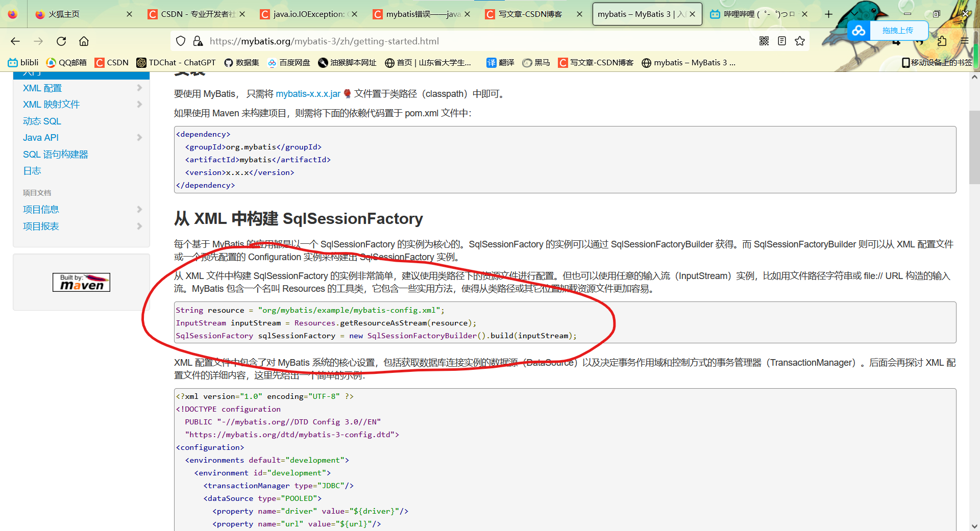This screenshot has height=531, width=980.
Task: Open 日志 sidebar link
Action: 32,171
